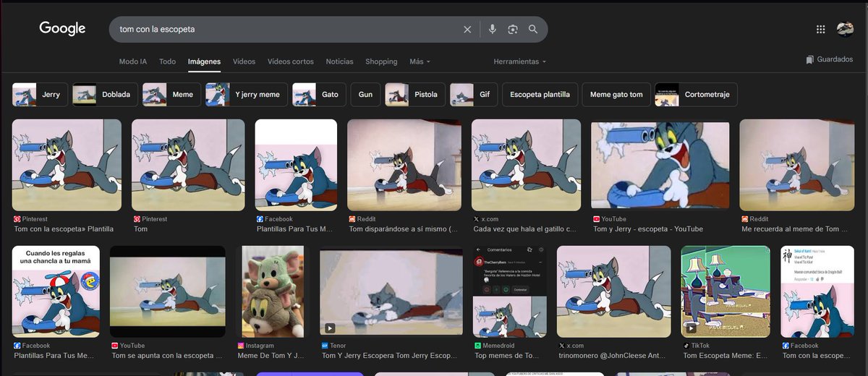Click 'trinomonero @JohnCleese' link
Image resolution: width=868 pixels, height=376 pixels.
pos(612,356)
